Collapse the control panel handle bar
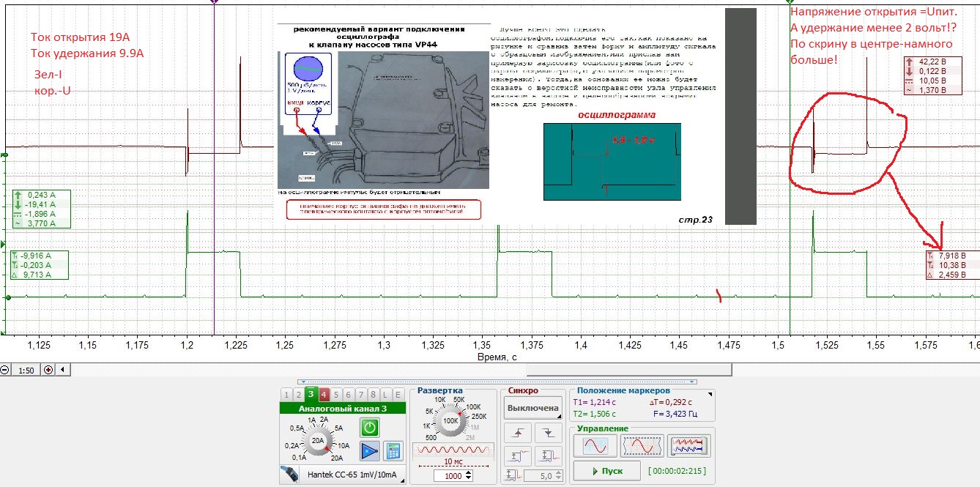Screen dimensions: 980x487 (498, 382)
